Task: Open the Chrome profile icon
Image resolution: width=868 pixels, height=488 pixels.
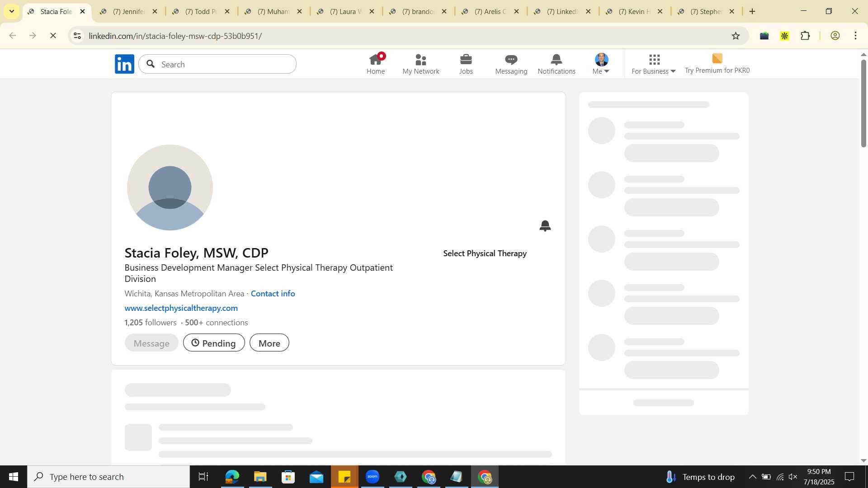Action: tap(835, 36)
